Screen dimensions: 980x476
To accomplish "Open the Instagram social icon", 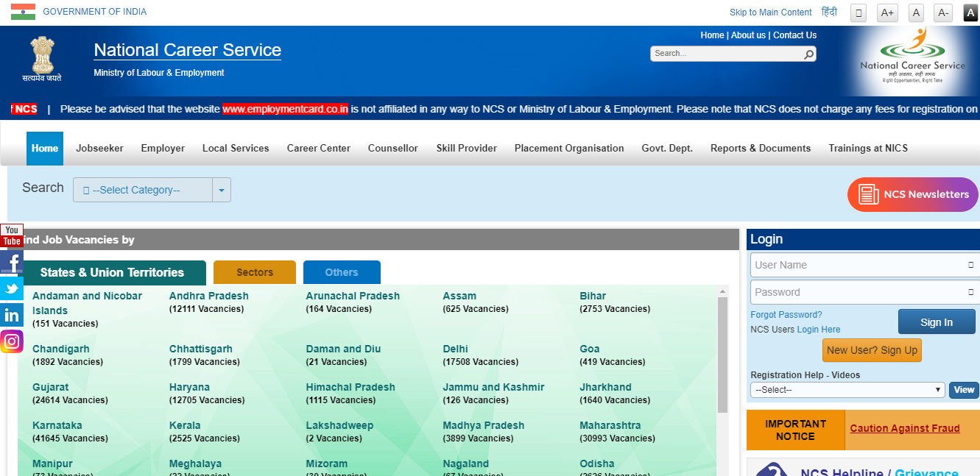I will tap(12, 341).
